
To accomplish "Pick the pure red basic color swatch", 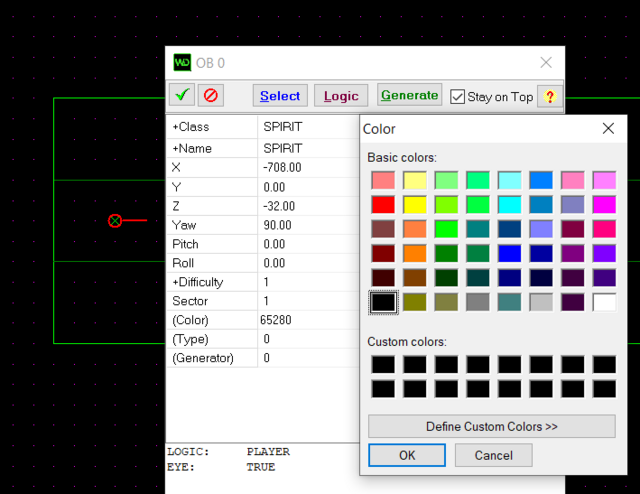I will 383,205.
